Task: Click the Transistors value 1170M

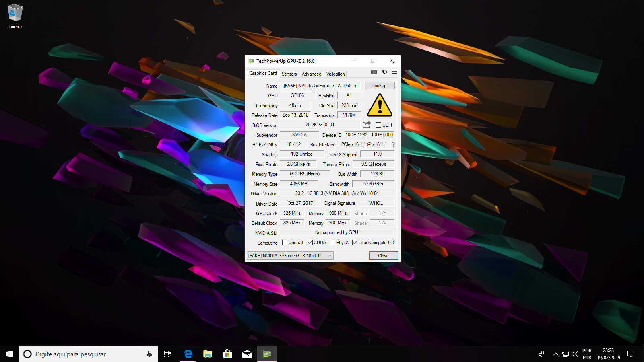Action: pyautogui.click(x=349, y=115)
